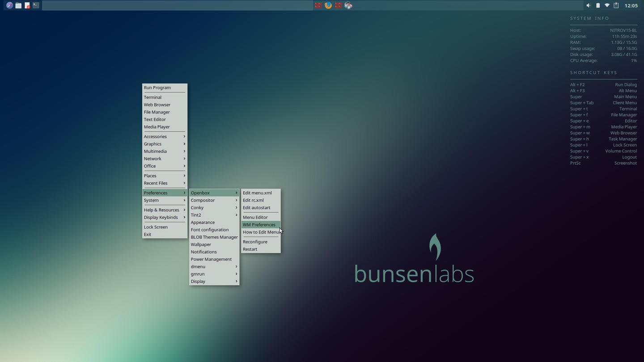Open File Manager from the menu

(x=165, y=112)
